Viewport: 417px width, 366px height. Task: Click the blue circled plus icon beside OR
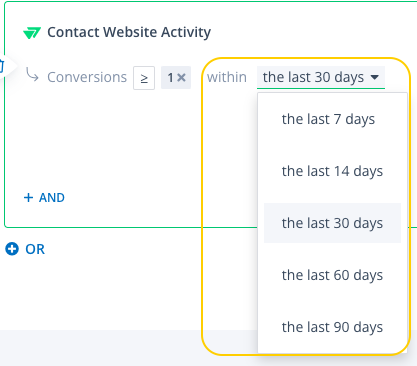12,249
